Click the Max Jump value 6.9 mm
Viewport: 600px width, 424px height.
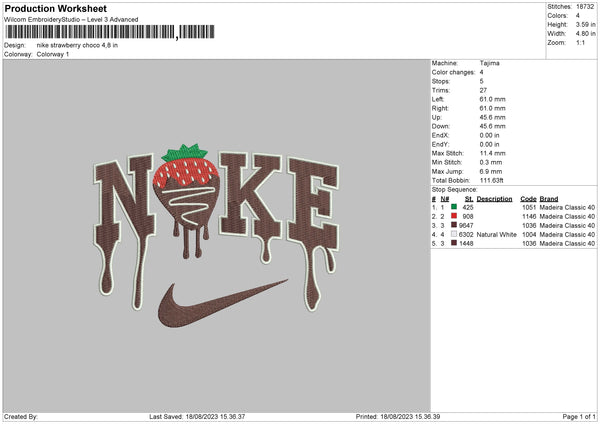pyautogui.click(x=491, y=171)
